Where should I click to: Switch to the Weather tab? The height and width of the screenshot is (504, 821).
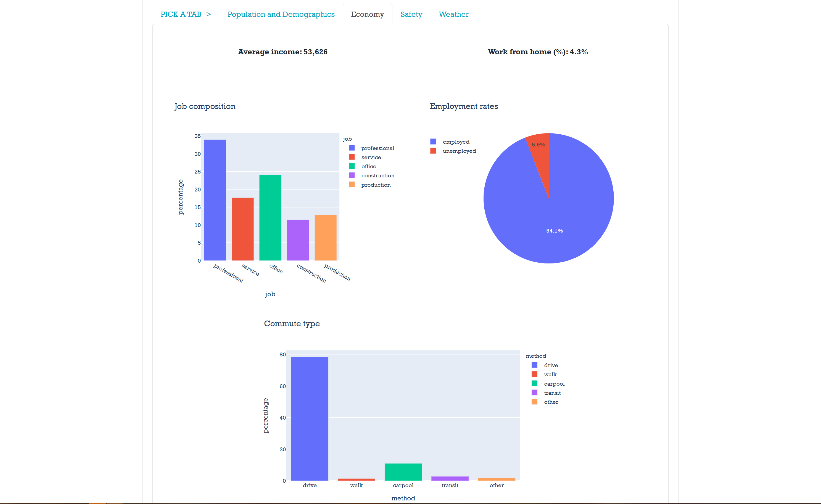coord(453,14)
